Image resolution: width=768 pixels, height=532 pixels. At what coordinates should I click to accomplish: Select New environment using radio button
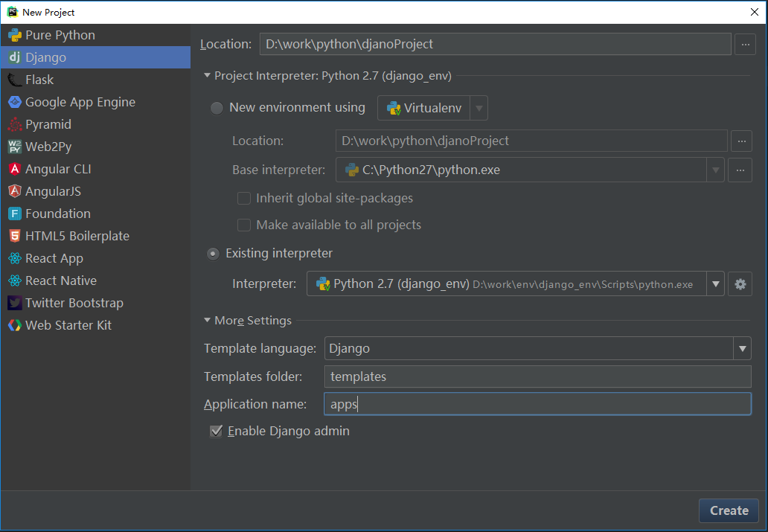[x=217, y=108]
